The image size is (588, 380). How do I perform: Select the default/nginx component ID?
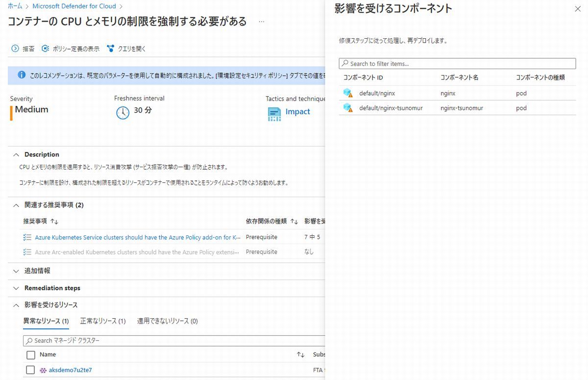(377, 93)
